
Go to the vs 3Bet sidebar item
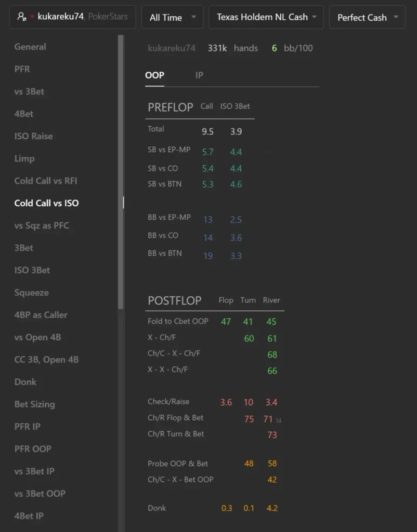[x=29, y=91]
